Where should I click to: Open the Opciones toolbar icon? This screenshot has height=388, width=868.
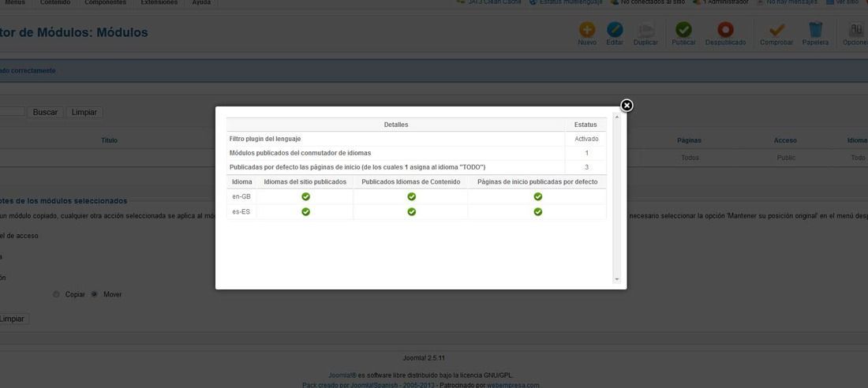(x=855, y=29)
